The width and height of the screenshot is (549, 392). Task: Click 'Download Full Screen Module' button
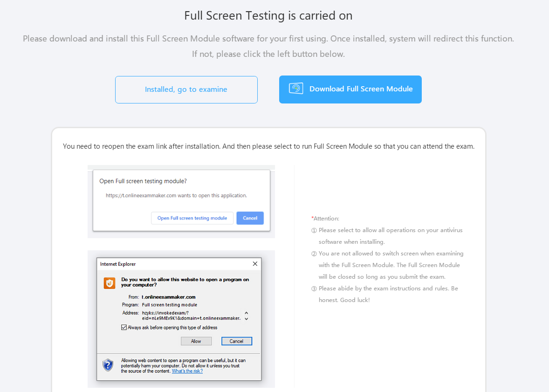350,89
